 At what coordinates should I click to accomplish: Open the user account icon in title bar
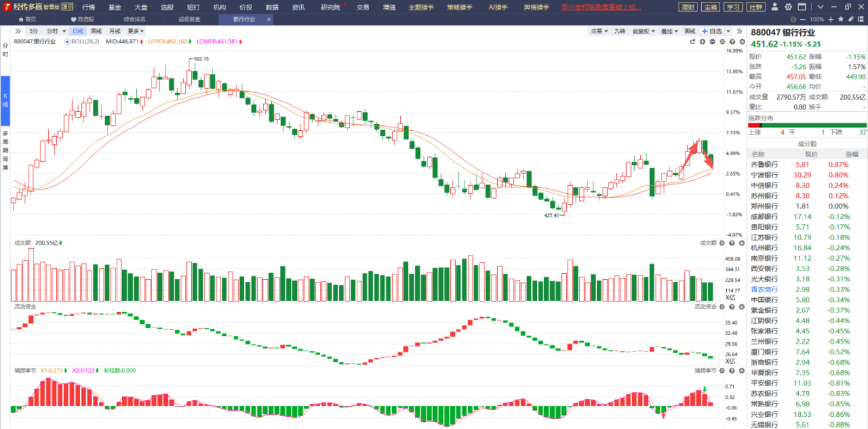tap(775, 7)
